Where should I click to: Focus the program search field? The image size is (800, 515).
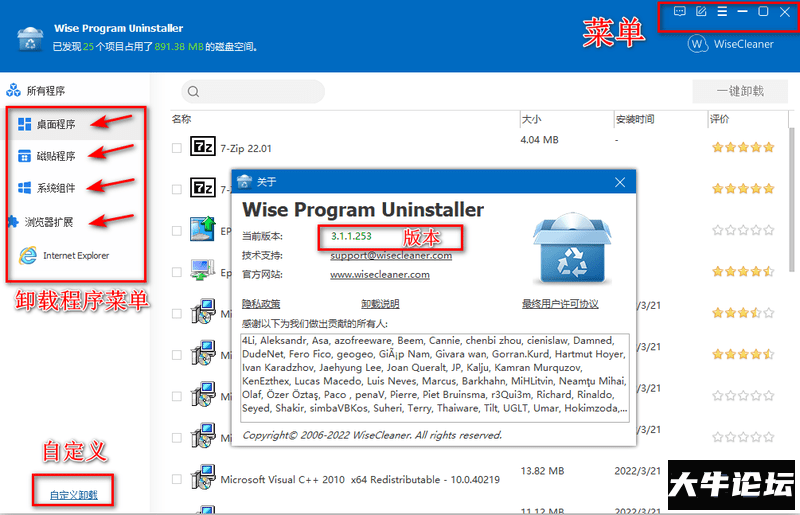(253, 92)
